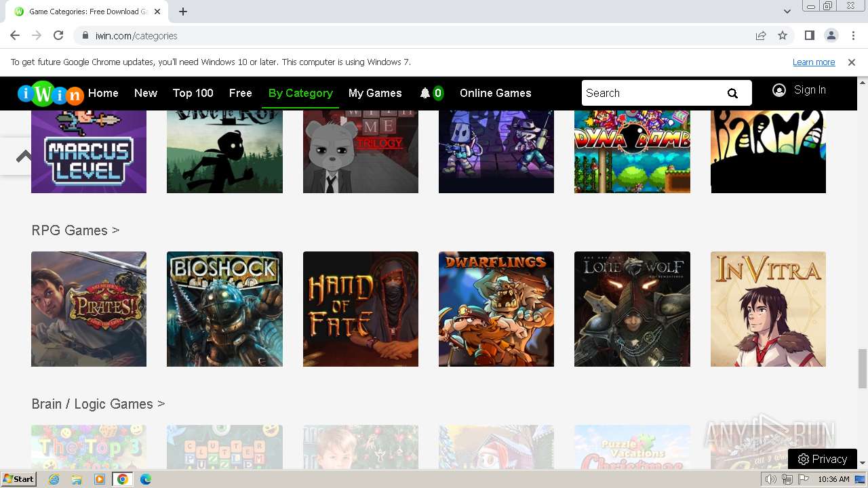Open the notifications bell icon
Viewport: 868px width, 488px height.
pos(425,94)
